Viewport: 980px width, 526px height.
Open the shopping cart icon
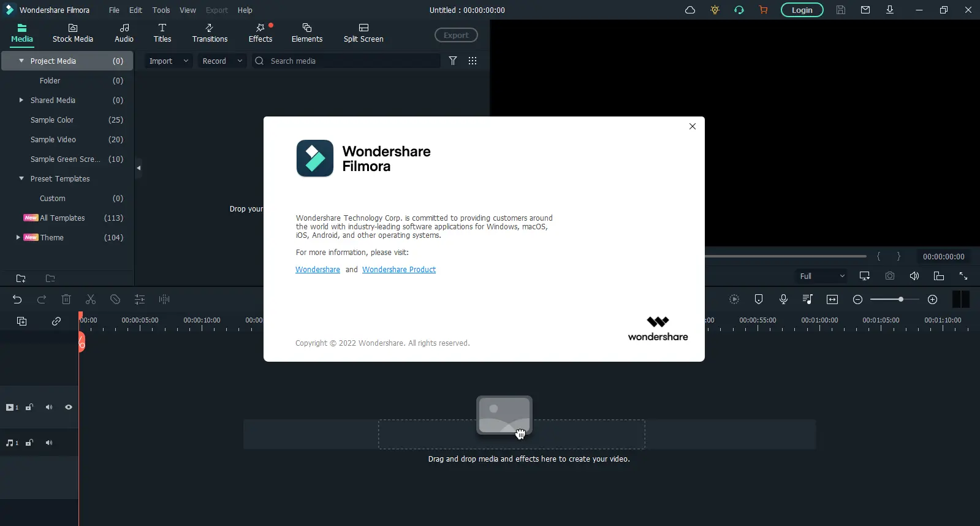(763, 10)
